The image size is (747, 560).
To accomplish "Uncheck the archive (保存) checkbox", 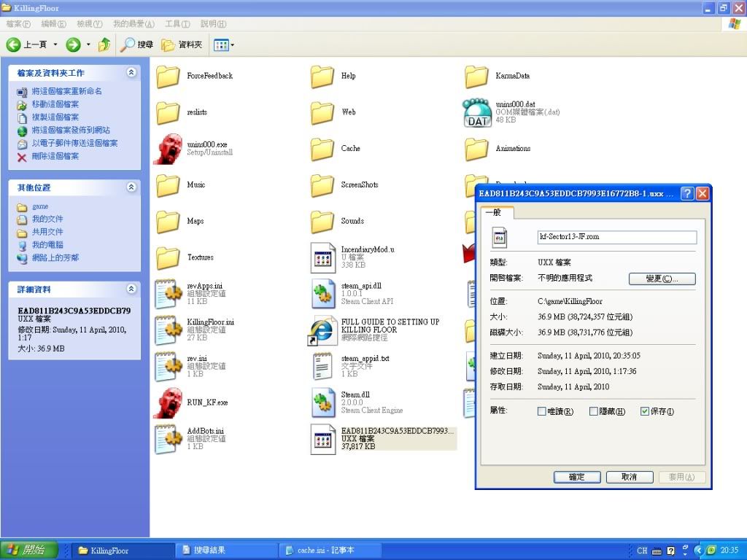I will pyautogui.click(x=645, y=411).
